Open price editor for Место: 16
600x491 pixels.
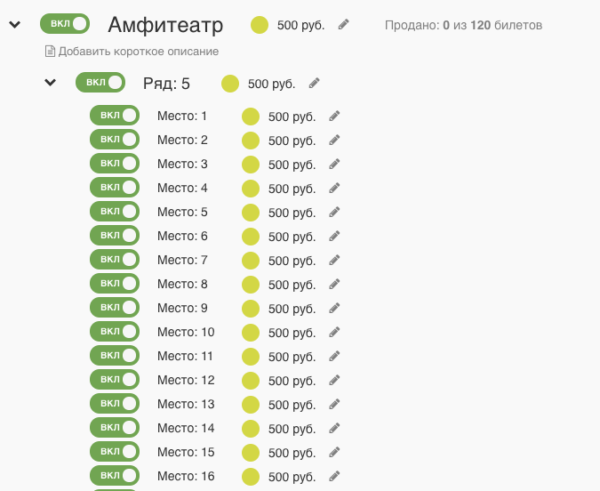pyautogui.click(x=334, y=476)
